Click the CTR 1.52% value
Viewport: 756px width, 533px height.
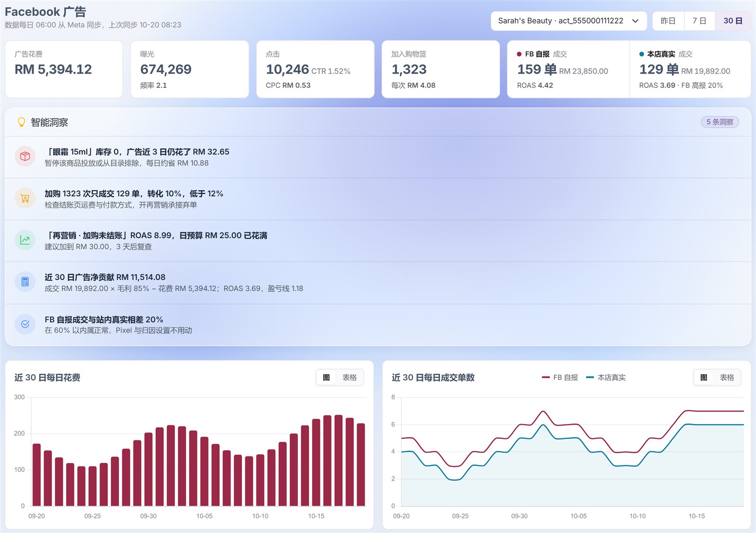point(331,71)
